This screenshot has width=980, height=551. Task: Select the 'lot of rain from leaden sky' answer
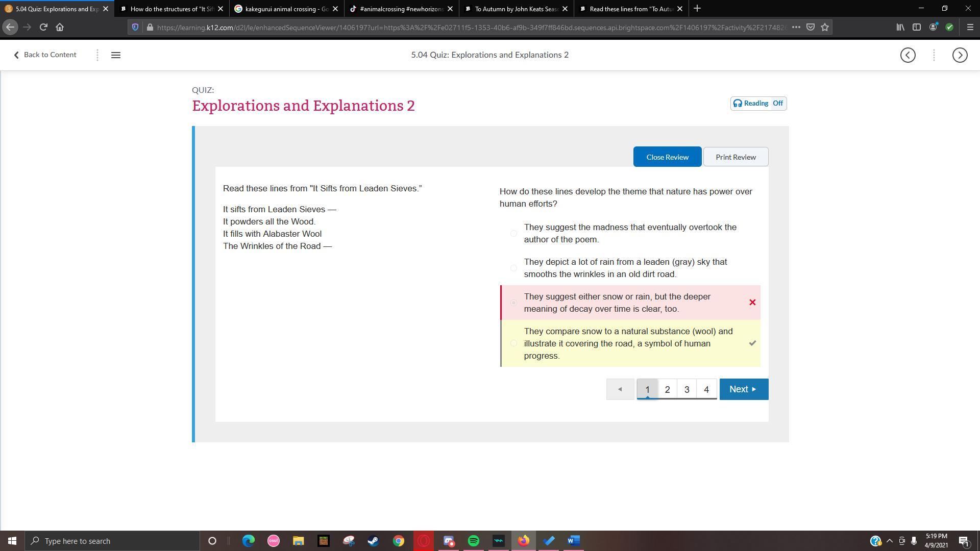pyautogui.click(x=513, y=268)
